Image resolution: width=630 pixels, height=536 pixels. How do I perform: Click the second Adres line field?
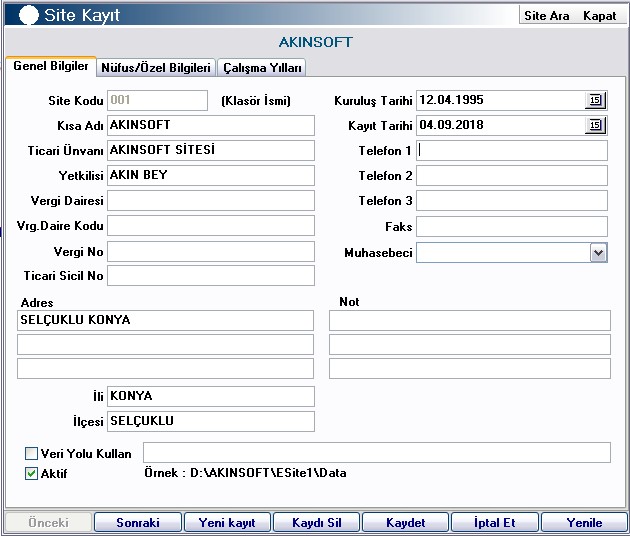165,345
